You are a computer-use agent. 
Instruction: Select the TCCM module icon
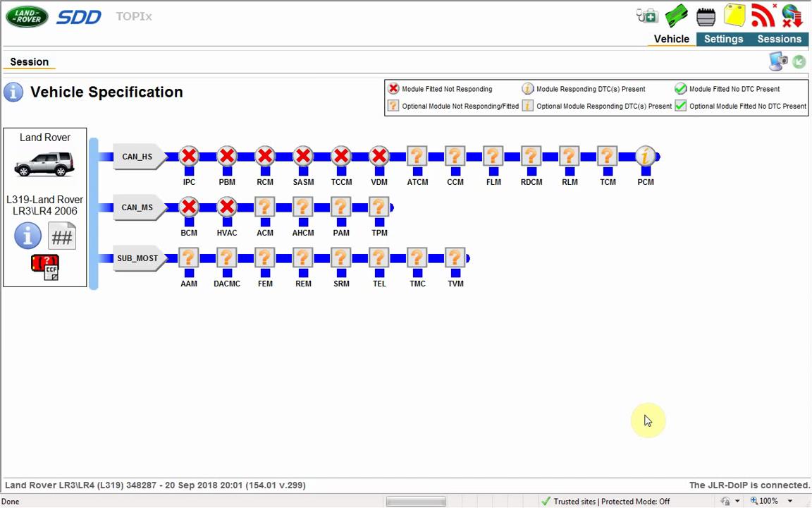point(341,156)
